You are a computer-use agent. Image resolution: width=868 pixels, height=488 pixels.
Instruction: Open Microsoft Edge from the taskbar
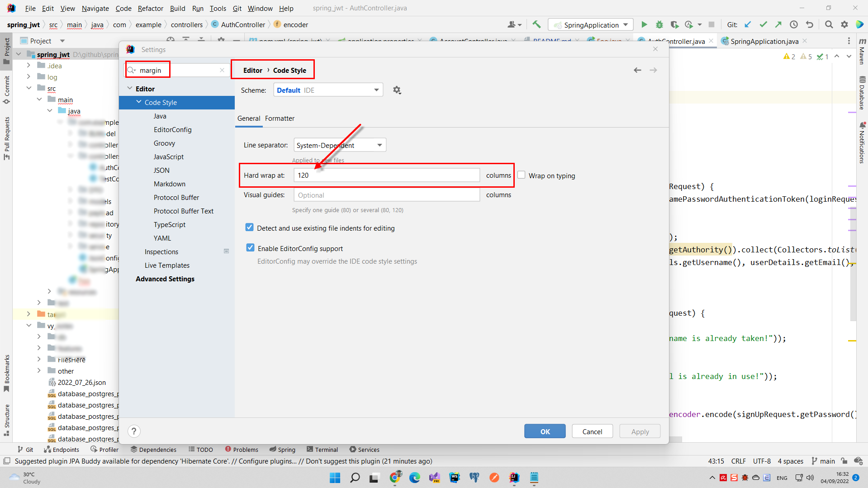[414, 478]
